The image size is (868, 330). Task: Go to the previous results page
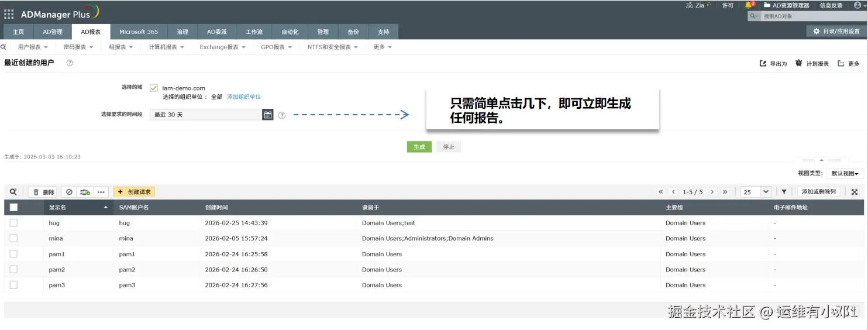674,192
